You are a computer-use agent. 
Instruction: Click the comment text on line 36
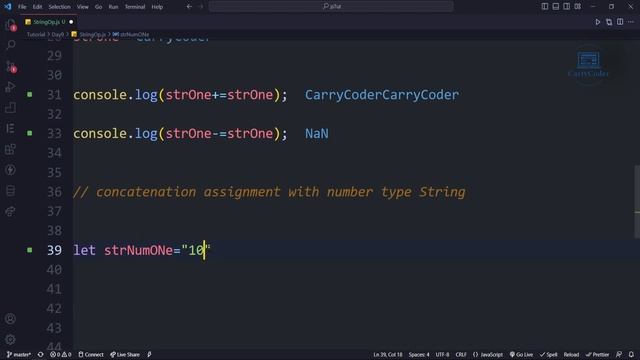(x=269, y=192)
